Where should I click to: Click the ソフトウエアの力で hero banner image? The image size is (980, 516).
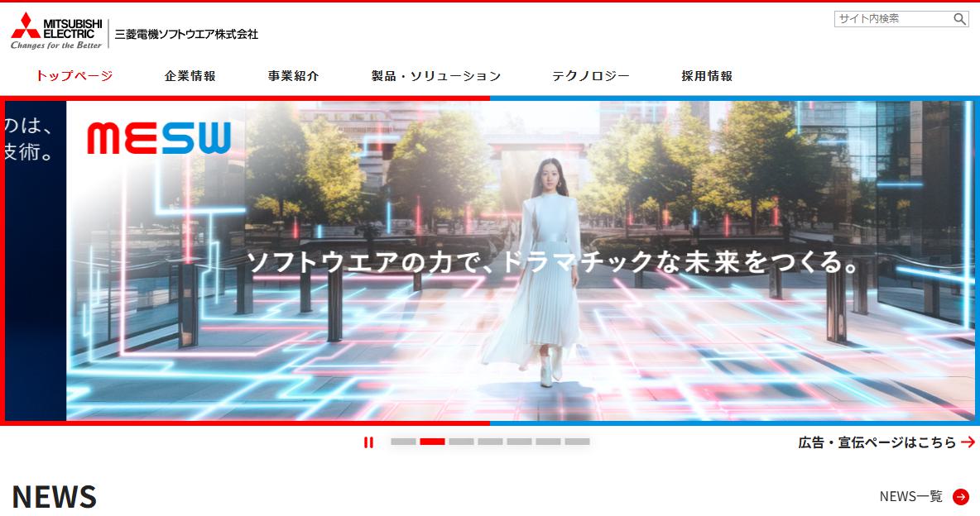coord(520,260)
